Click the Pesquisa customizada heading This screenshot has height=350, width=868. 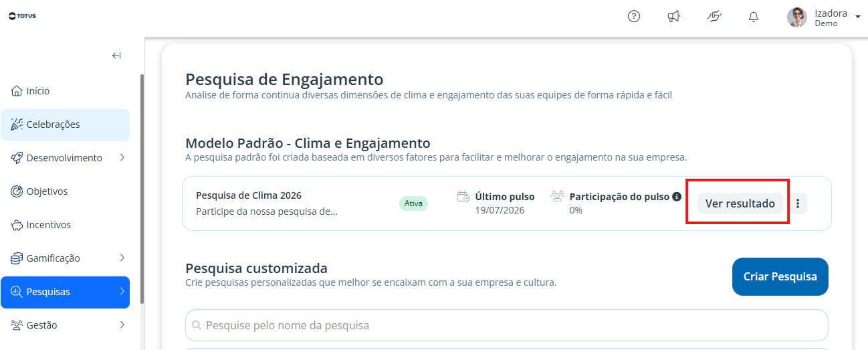click(256, 268)
